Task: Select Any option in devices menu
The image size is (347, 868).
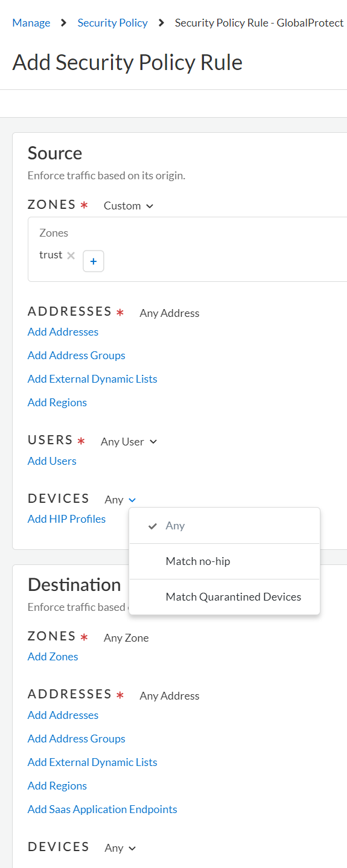Action: click(x=224, y=526)
